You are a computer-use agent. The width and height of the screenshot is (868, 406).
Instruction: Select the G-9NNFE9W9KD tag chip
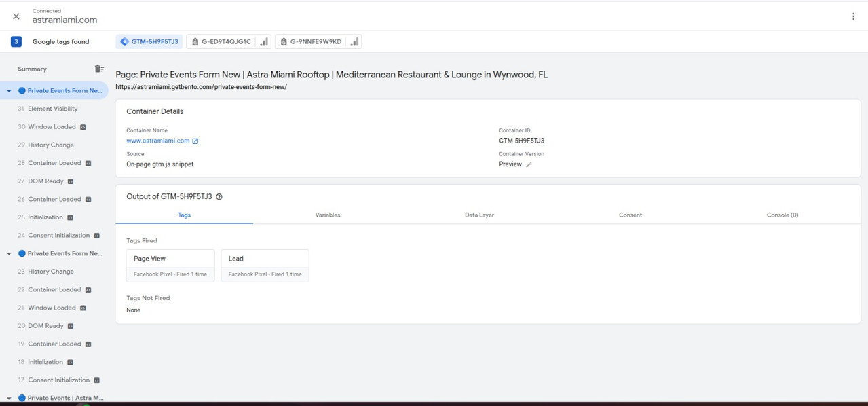(x=311, y=41)
